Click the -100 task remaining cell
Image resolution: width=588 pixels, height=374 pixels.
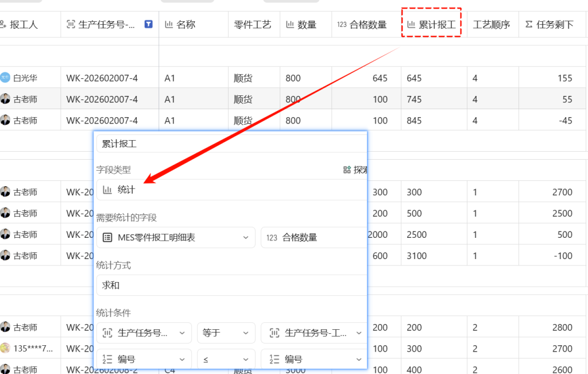[x=552, y=256]
